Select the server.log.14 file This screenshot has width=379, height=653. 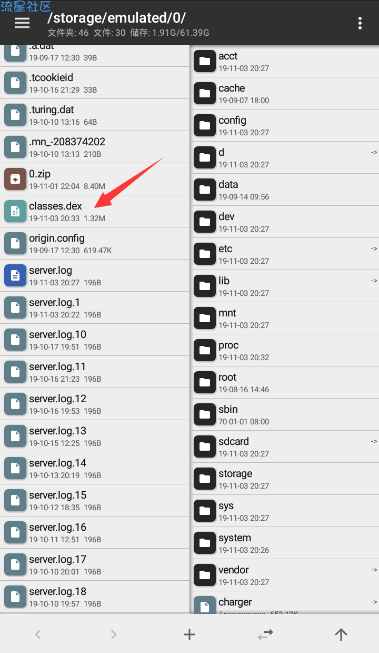(95, 468)
